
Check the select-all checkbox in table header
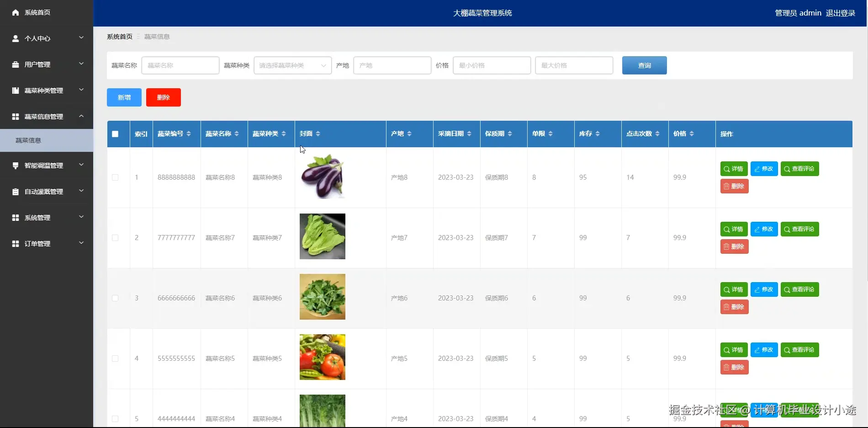(x=115, y=134)
